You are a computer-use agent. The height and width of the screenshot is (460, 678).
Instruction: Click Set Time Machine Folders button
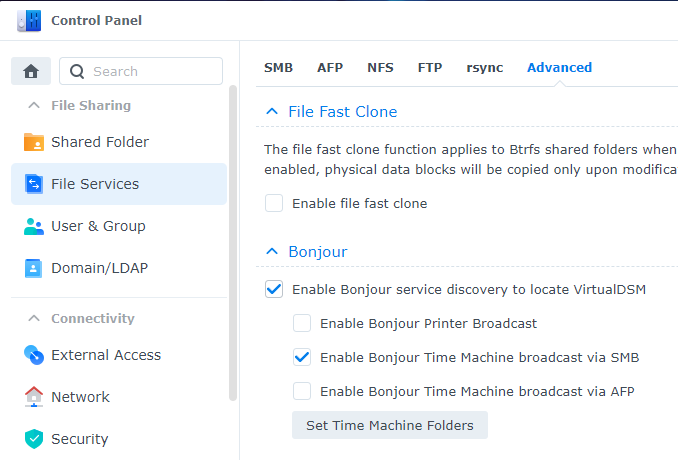(389, 425)
